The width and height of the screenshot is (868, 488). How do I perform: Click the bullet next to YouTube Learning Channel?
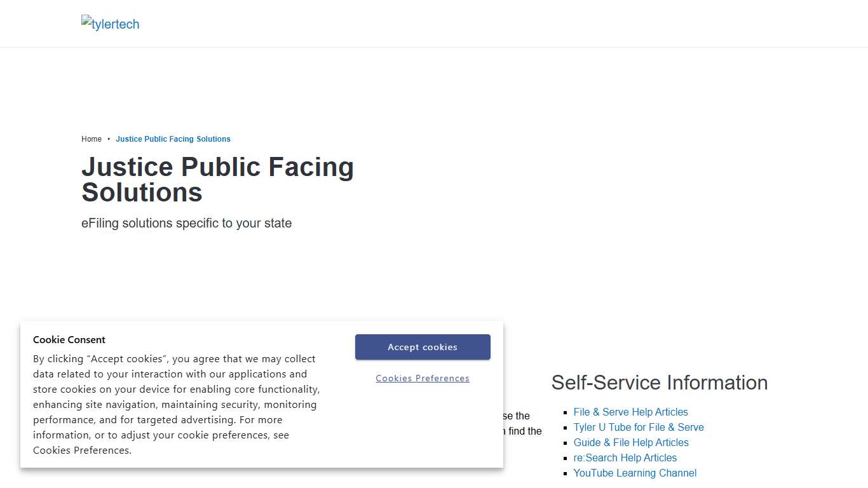point(565,473)
